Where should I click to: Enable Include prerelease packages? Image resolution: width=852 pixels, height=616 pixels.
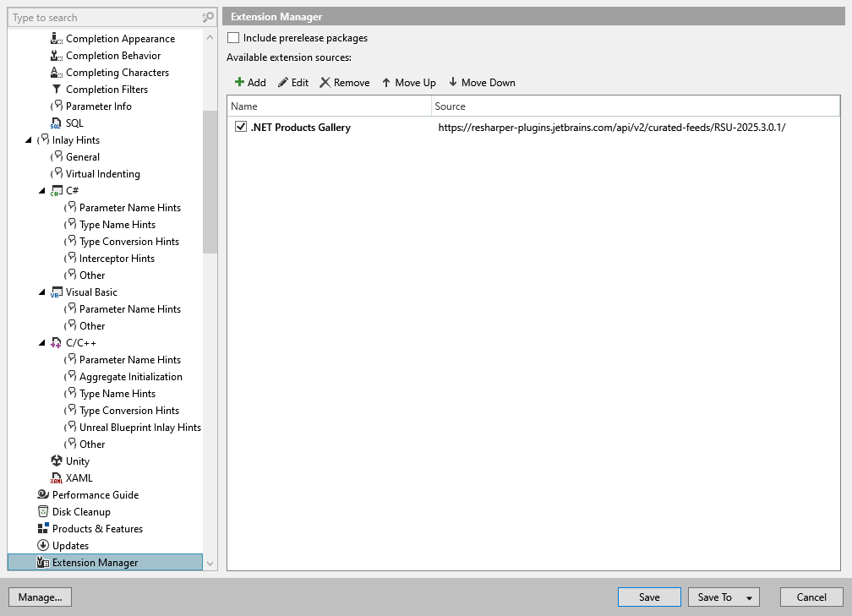pyautogui.click(x=232, y=37)
